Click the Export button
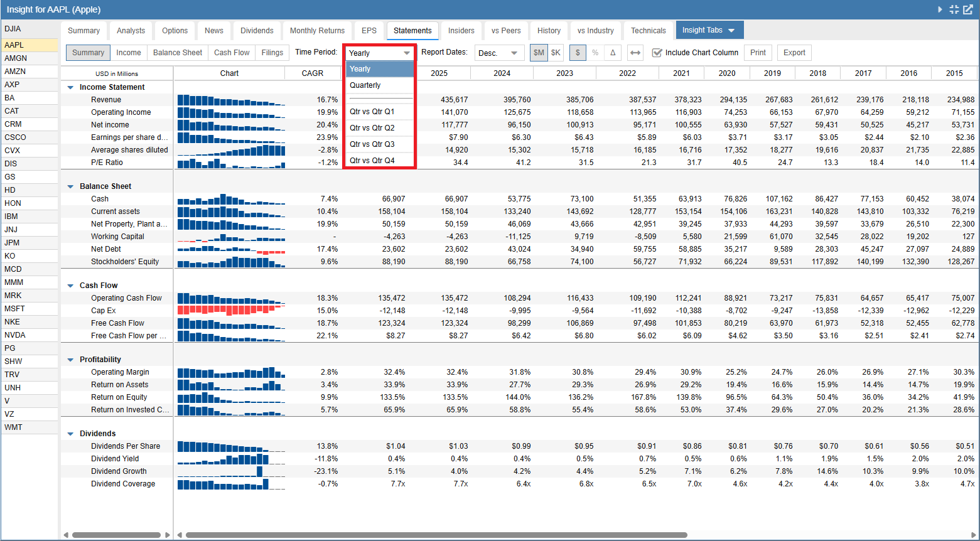 [x=794, y=53]
